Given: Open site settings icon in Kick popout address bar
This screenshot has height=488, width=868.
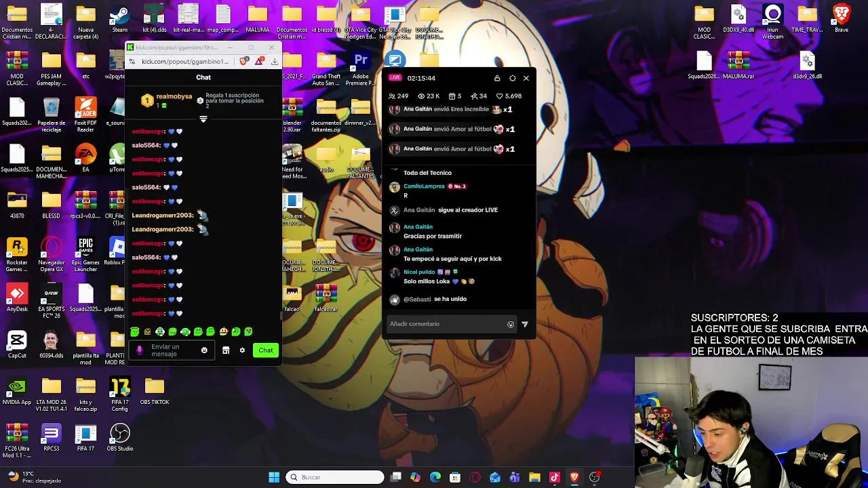Looking at the screenshot, I should coord(133,62).
